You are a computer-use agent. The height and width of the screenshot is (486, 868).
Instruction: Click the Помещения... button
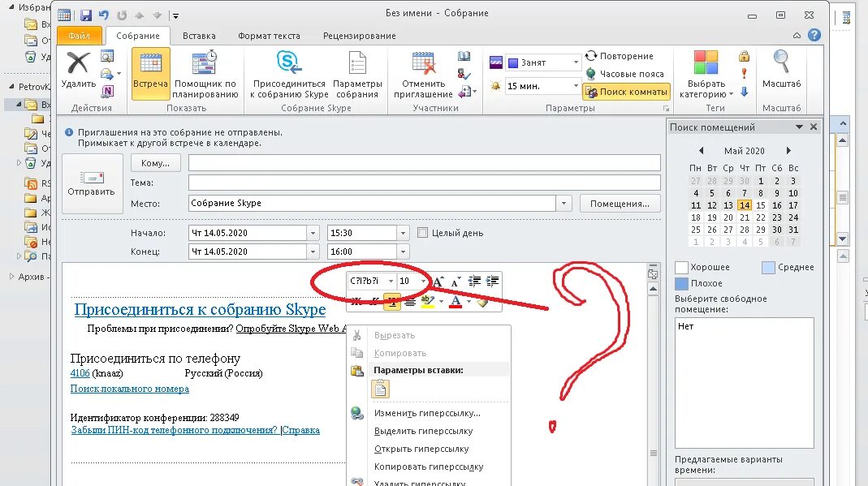(620, 204)
